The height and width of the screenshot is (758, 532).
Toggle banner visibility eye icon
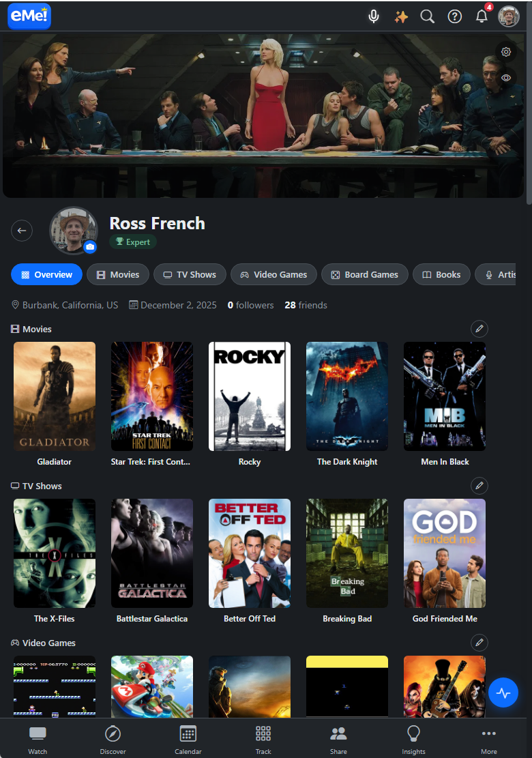506,78
